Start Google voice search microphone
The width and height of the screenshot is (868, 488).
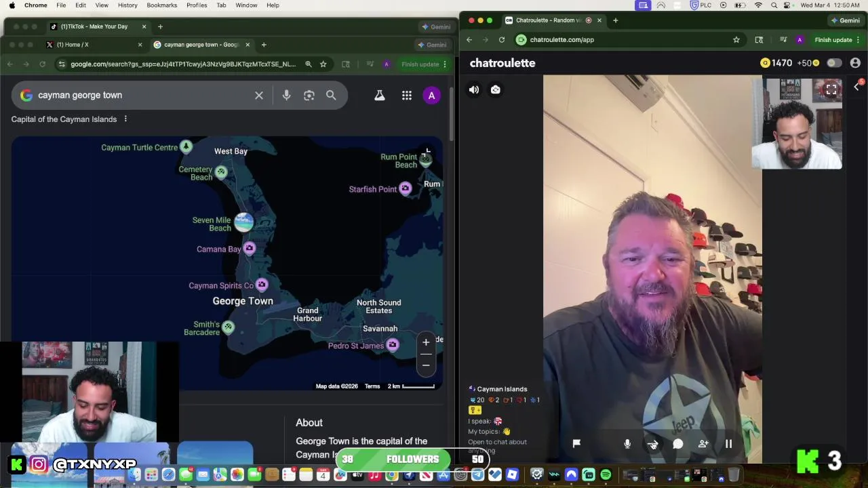(286, 96)
